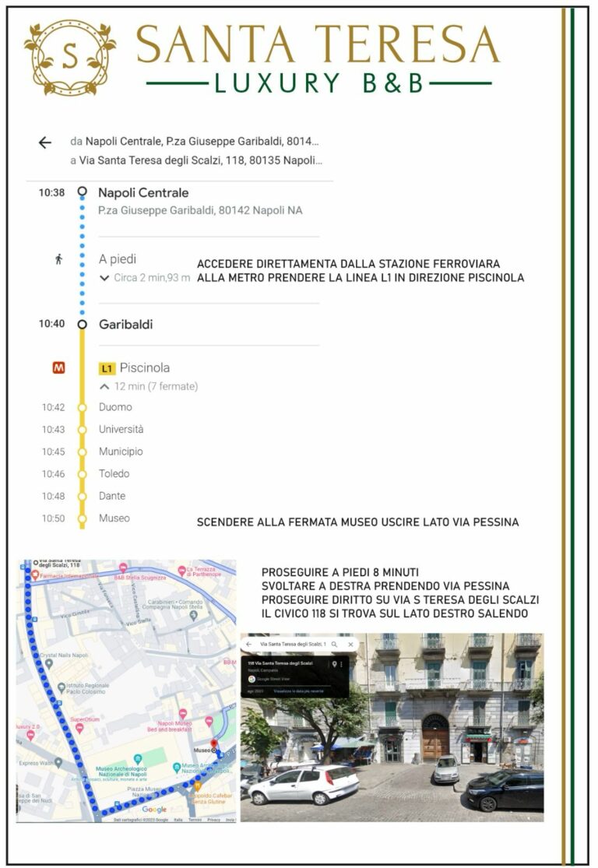Click the yellow L1 line badge
Screen dimensions: 598x868
(107, 369)
